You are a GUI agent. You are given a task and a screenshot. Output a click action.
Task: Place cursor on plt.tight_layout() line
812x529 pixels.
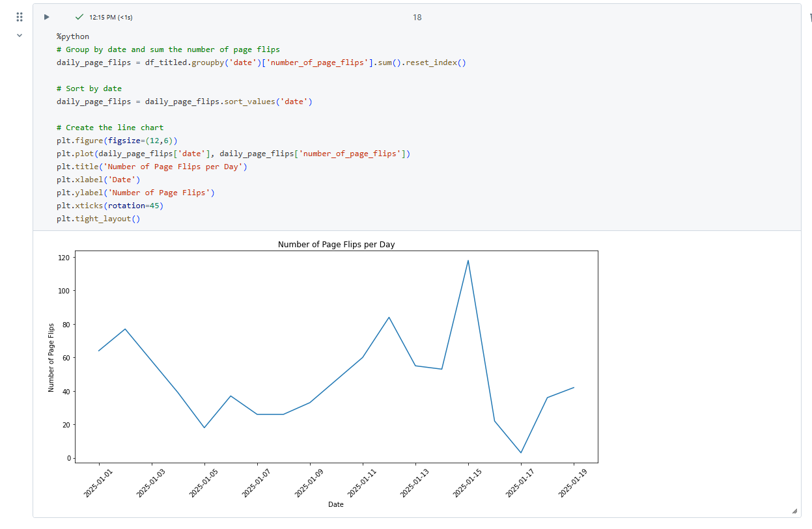pos(98,219)
